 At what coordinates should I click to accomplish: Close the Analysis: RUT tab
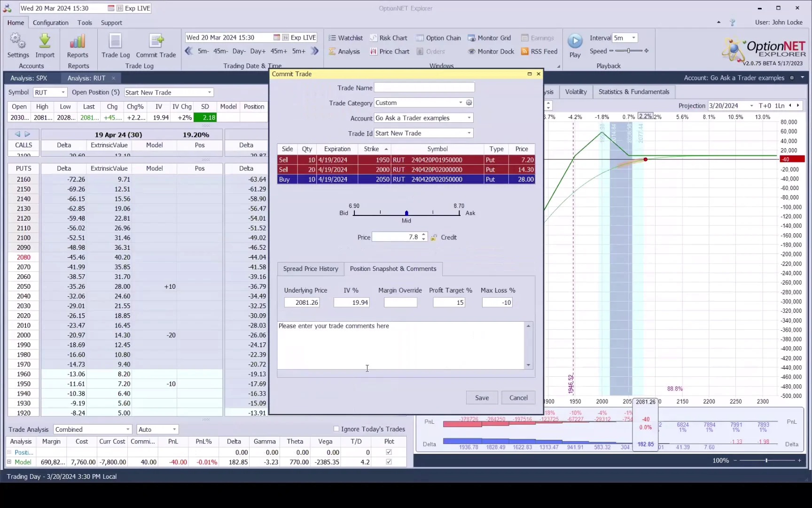(113, 78)
